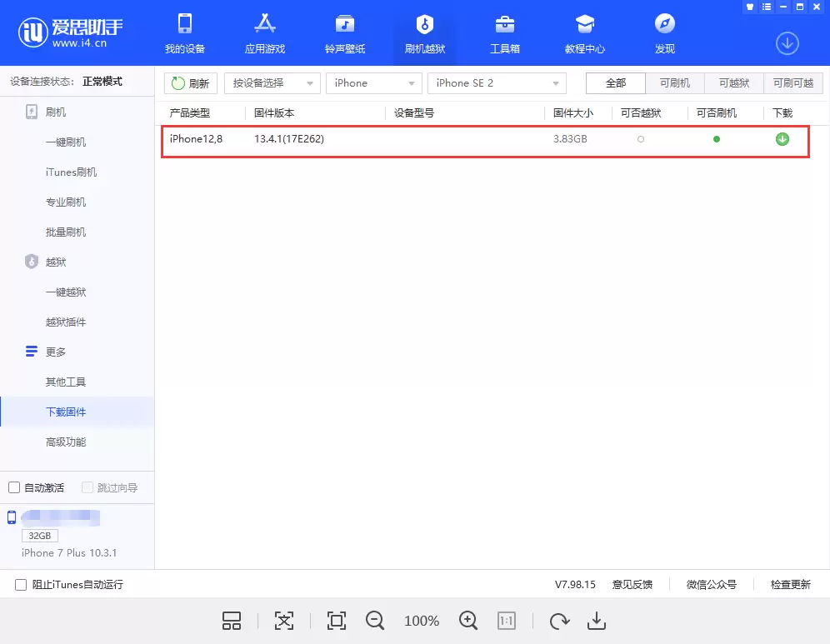
Task: Click the download manager circle icon in header
Action: (787, 43)
